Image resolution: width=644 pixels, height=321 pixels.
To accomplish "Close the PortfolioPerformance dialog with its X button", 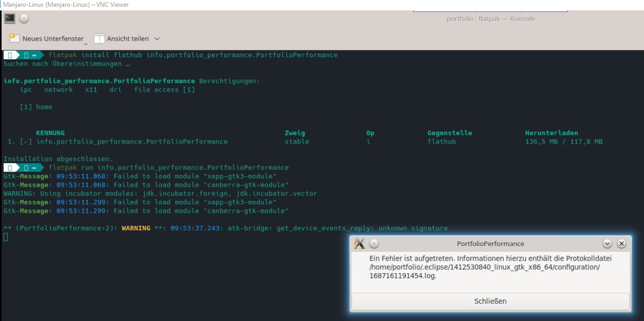I will pos(622,243).
